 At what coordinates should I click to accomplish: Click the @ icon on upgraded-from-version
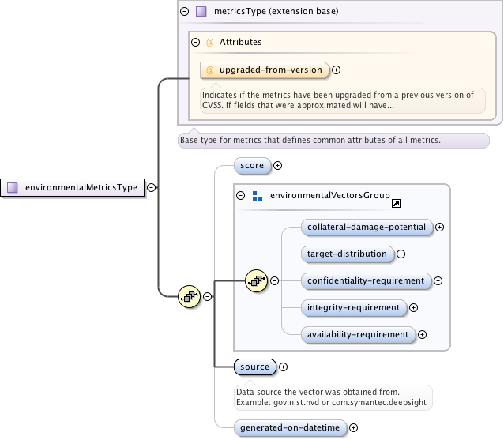tap(209, 70)
